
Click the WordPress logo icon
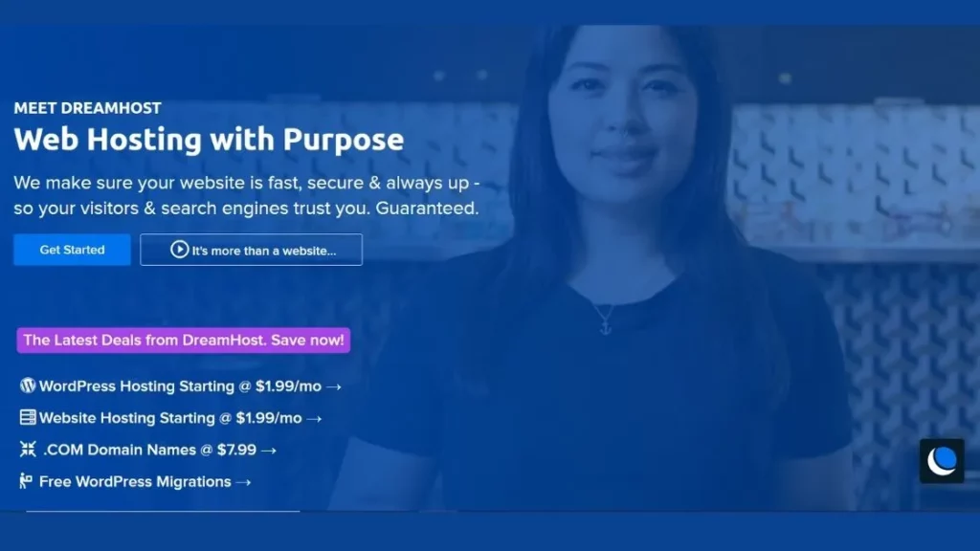(28, 386)
